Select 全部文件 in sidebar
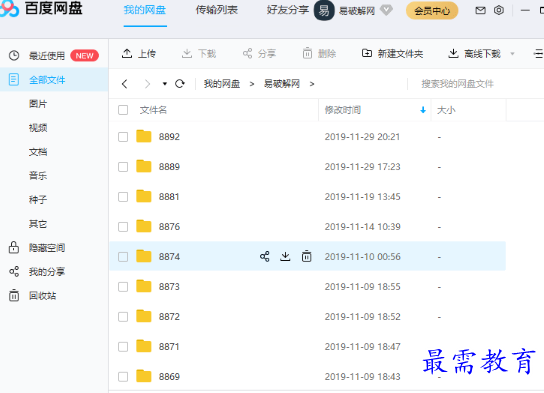 [54, 80]
